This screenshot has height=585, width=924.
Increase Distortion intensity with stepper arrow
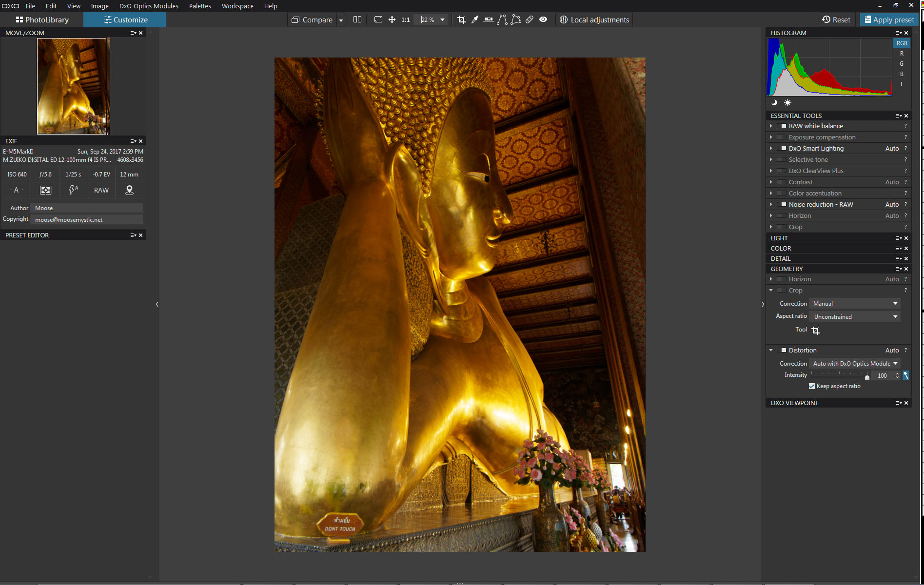(x=897, y=373)
